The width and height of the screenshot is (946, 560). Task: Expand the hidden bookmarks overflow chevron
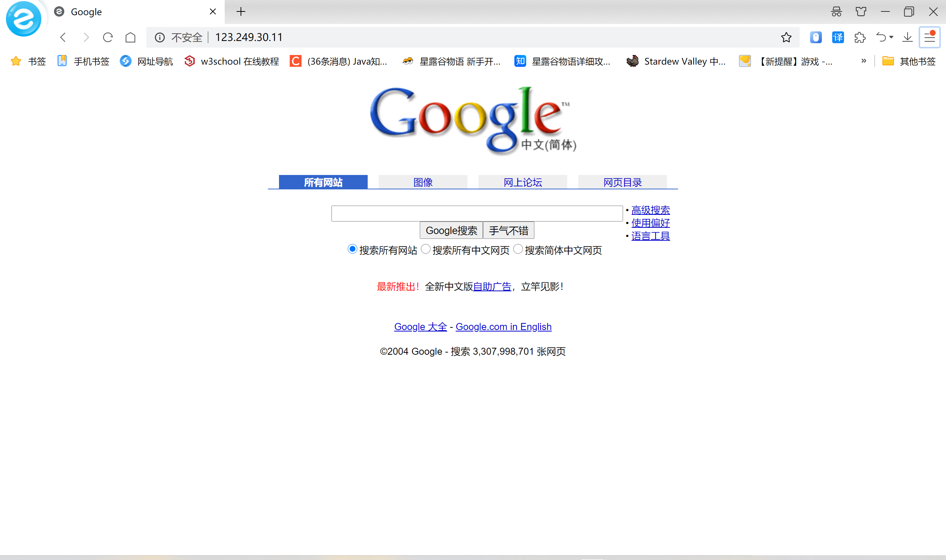click(x=864, y=61)
